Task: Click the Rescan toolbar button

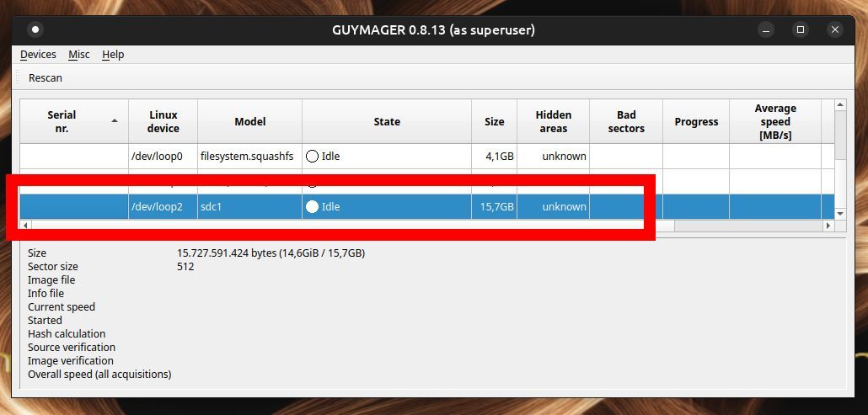Action: pos(46,78)
